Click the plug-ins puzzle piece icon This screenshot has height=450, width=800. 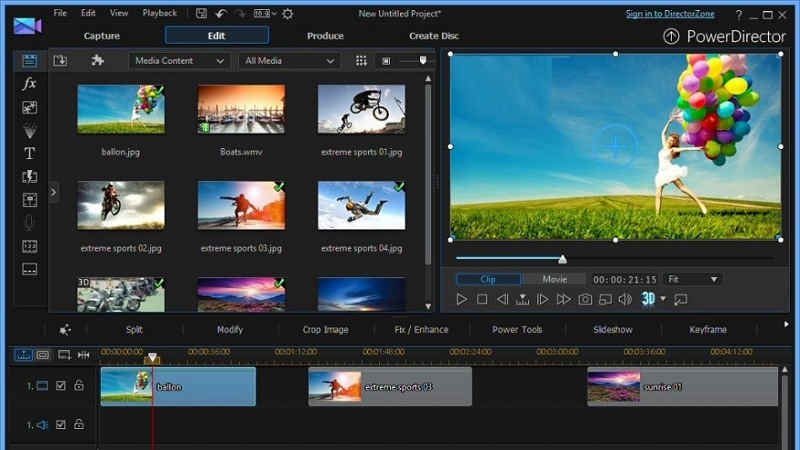point(97,60)
